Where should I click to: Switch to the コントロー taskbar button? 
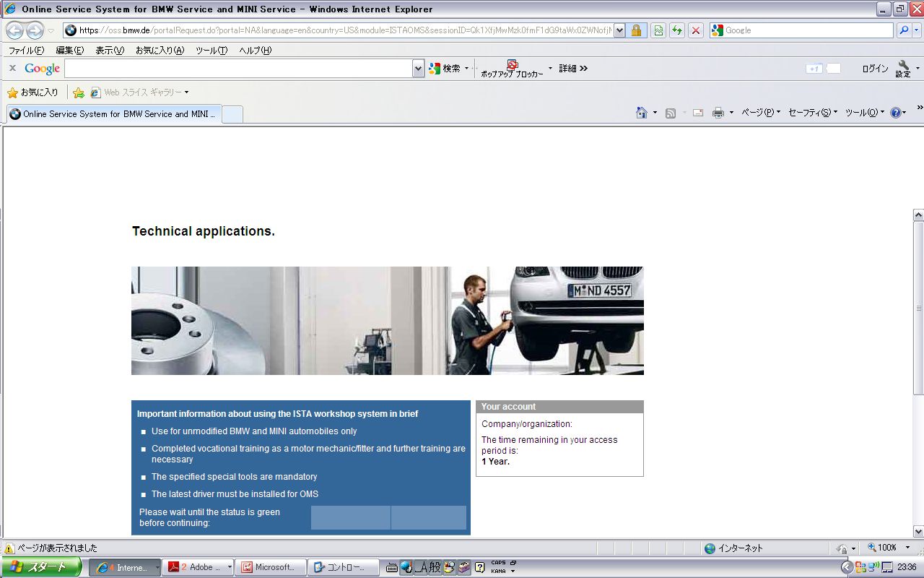click(x=344, y=567)
